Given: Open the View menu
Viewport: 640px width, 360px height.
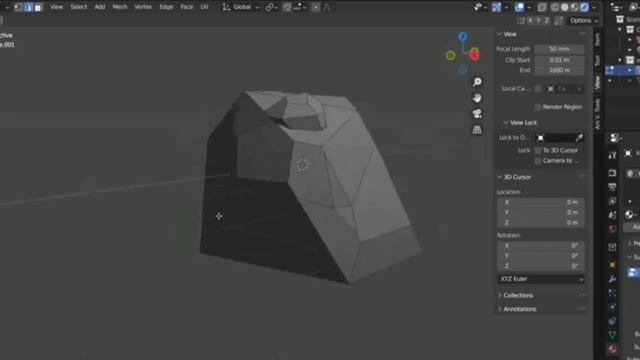Looking at the screenshot, I should point(56,7).
